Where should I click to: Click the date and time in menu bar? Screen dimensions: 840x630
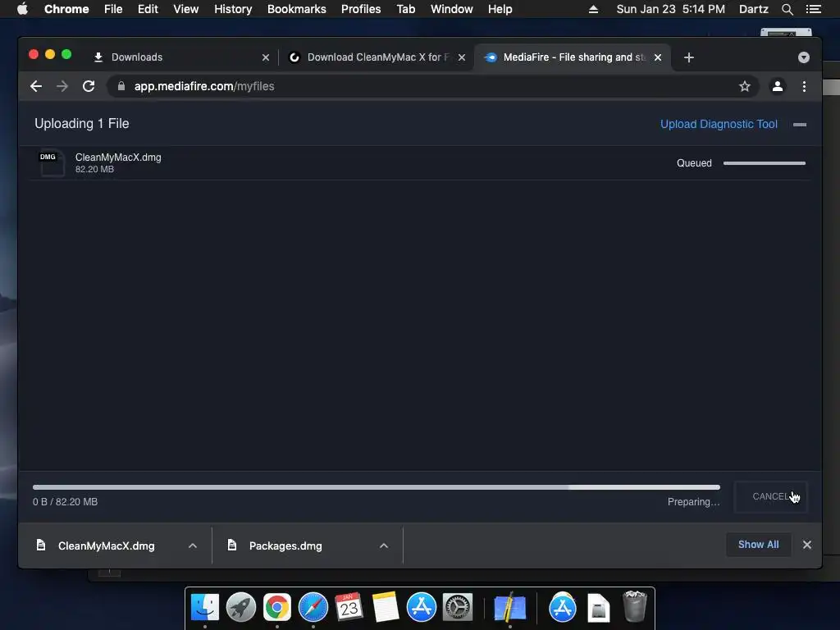(670, 9)
